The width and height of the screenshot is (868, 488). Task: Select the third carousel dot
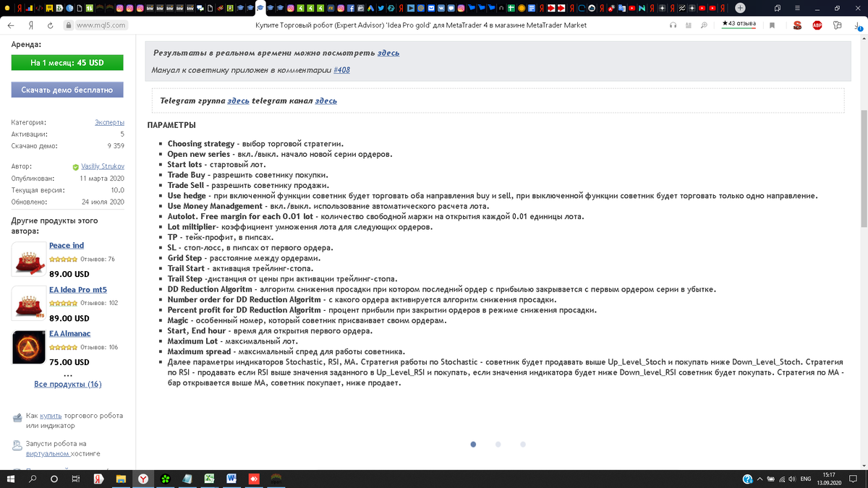point(523,445)
